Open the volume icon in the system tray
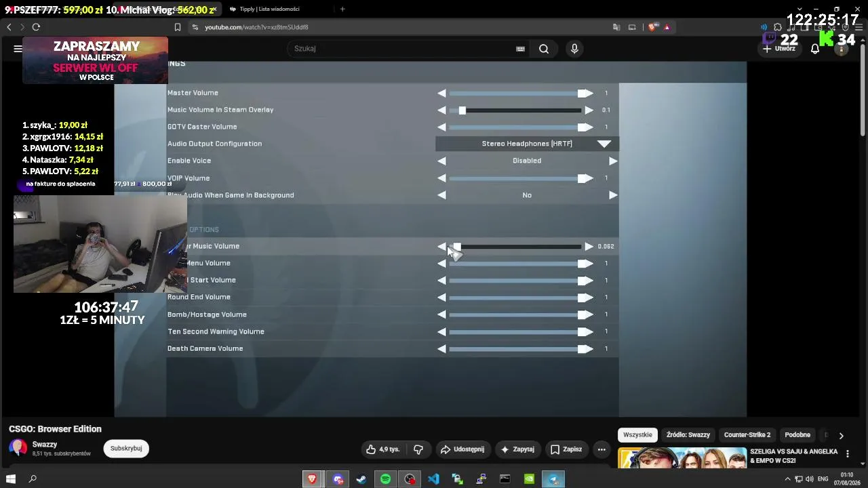868x488 pixels. [809, 479]
